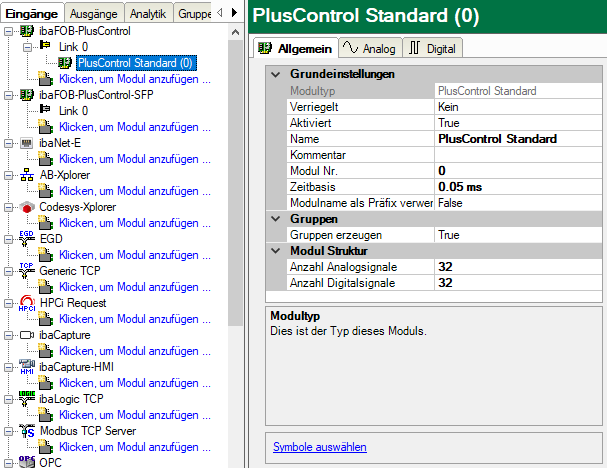Click the PlusControl Standard (0) module icon
This screenshot has width=607, height=468.
pyautogui.click(x=65, y=63)
